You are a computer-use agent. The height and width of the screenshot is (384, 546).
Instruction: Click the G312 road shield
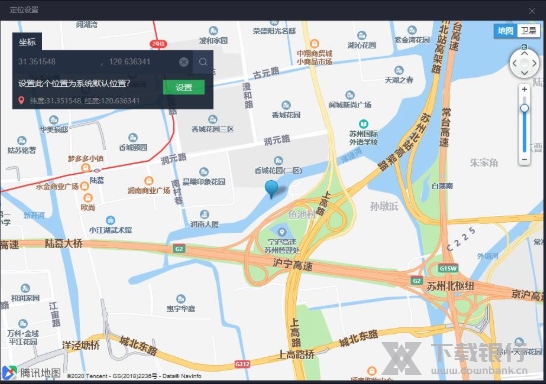[242, 364]
